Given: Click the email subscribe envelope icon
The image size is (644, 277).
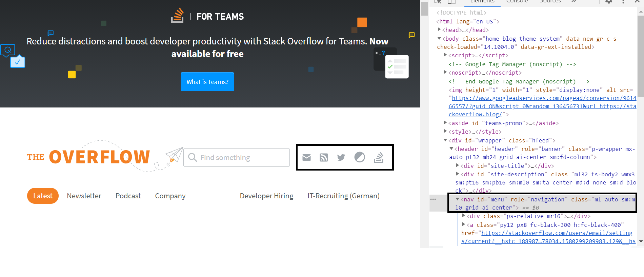Looking at the screenshot, I should click(x=306, y=157).
